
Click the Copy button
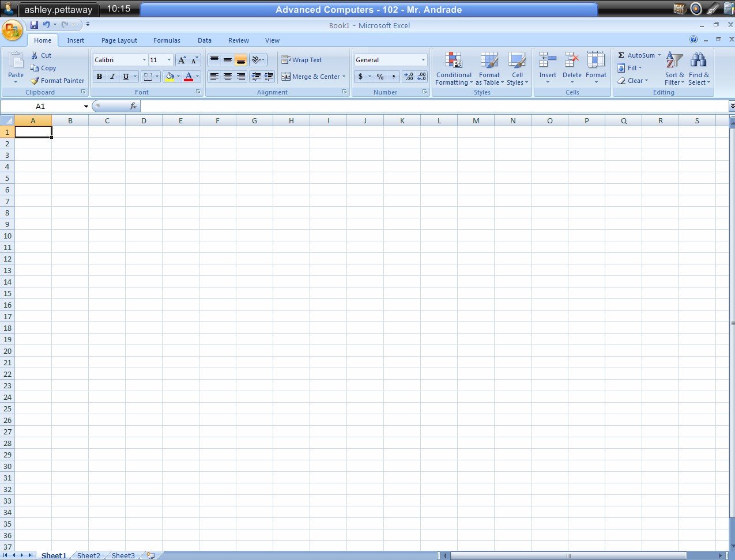tap(43, 68)
